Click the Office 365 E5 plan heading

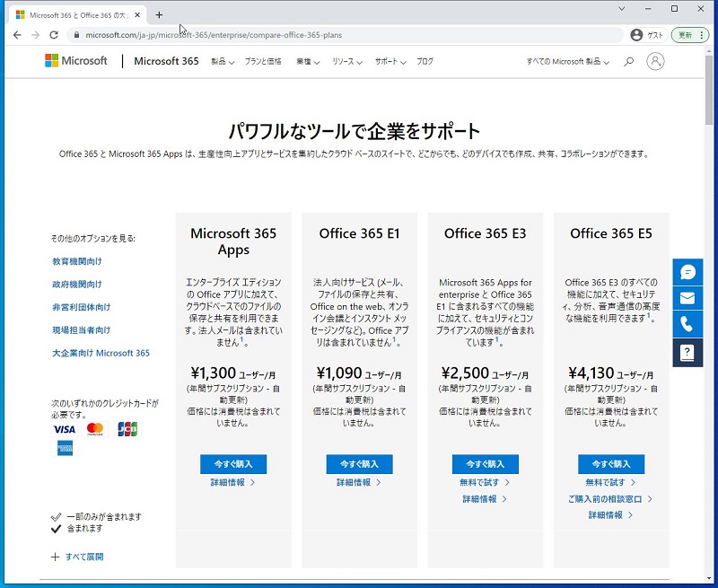[x=611, y=233]
